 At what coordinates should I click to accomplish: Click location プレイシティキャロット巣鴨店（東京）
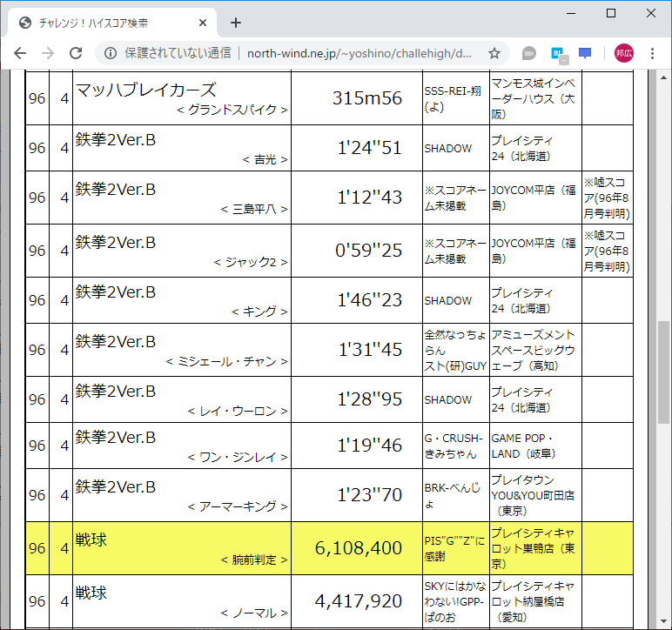point(533,548)
